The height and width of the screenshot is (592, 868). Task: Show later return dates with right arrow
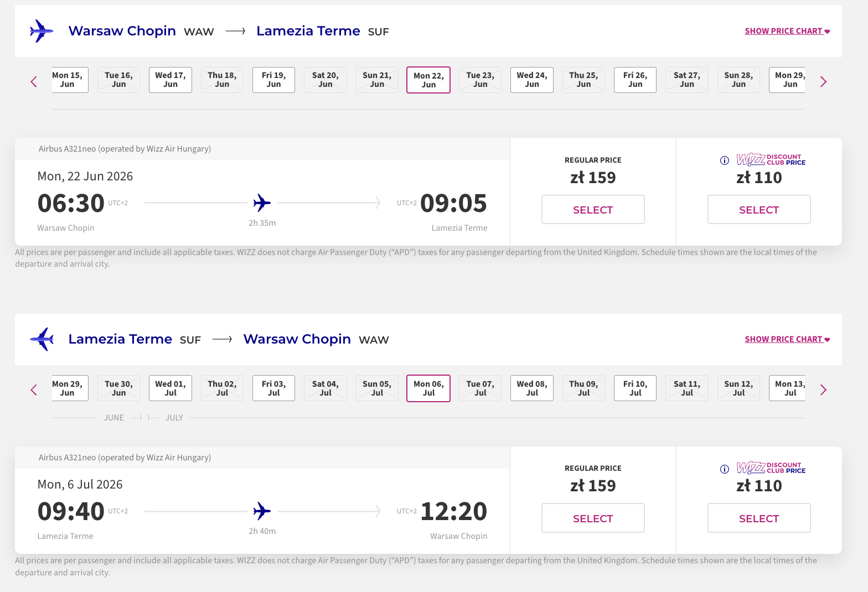coord(823,390)
